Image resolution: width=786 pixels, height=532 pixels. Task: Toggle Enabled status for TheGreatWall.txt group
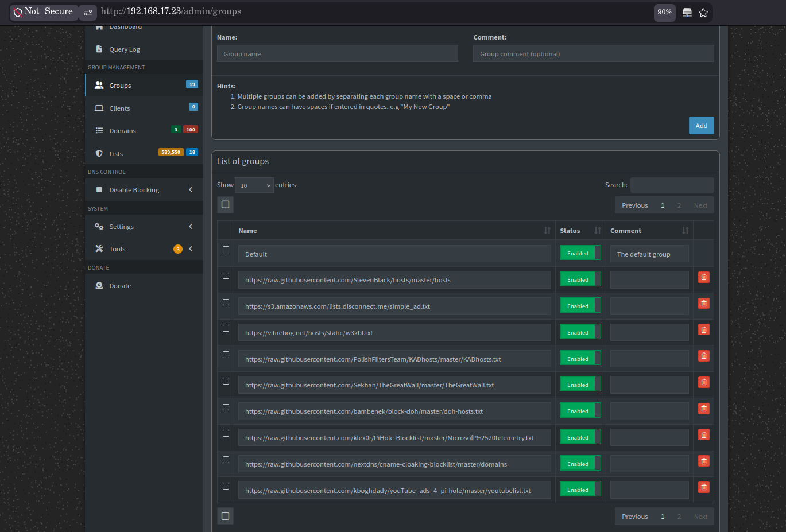pyautogui.click(x=580, y=385)
